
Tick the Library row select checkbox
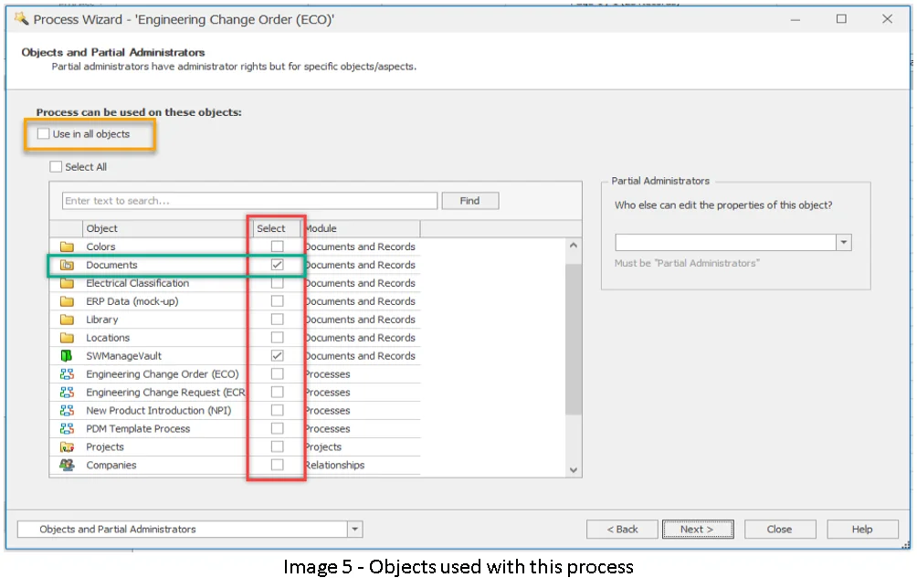coord(278,320)
